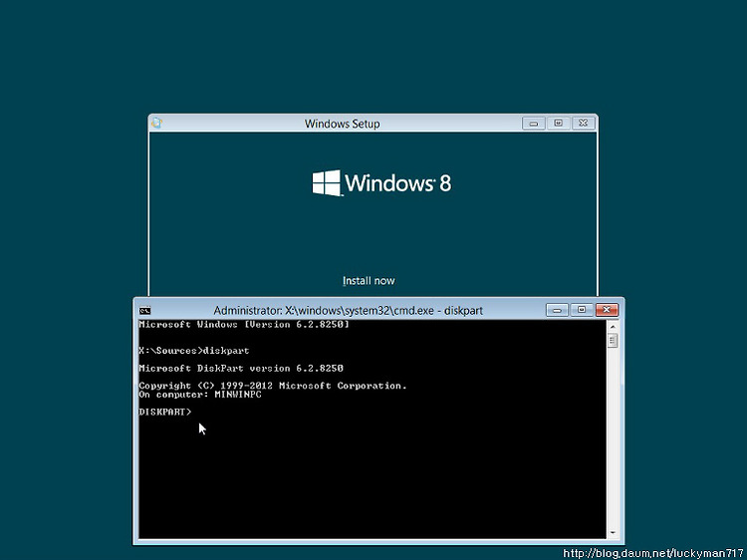The image size is (747, 560).
Task: Click the command prompt scrollbar thumb
Action: click(x=613, y=341)
